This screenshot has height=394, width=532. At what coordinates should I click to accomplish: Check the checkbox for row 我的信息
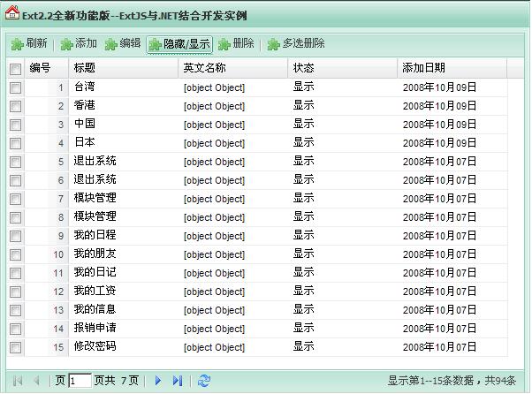(15, 310)
